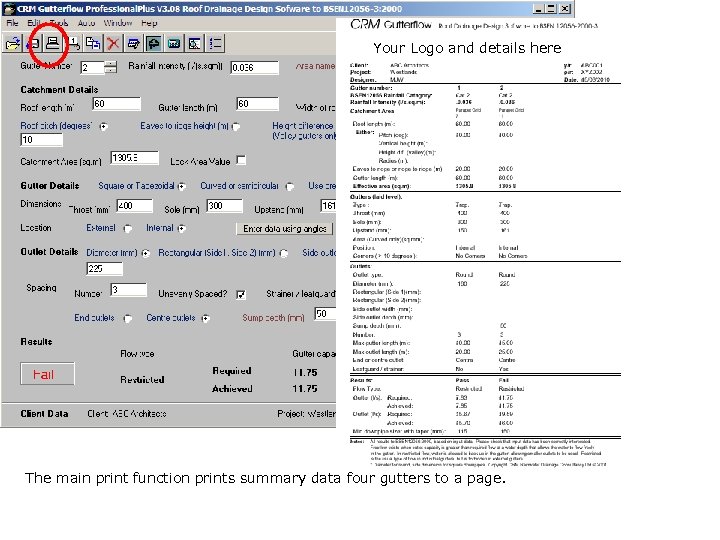
Task: Click the print single gutter '1' icon
Action: [73, 44]
